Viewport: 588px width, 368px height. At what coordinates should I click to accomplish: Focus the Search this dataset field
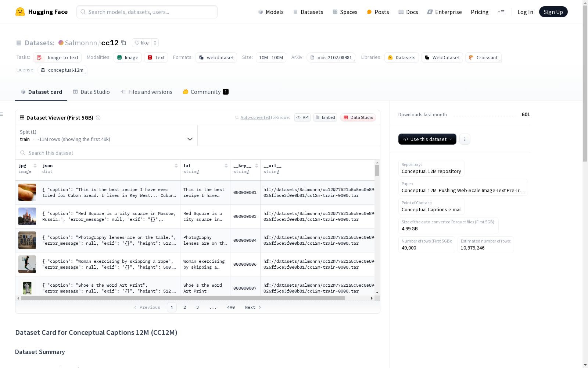pyautogui.click(x=198, y=153)
